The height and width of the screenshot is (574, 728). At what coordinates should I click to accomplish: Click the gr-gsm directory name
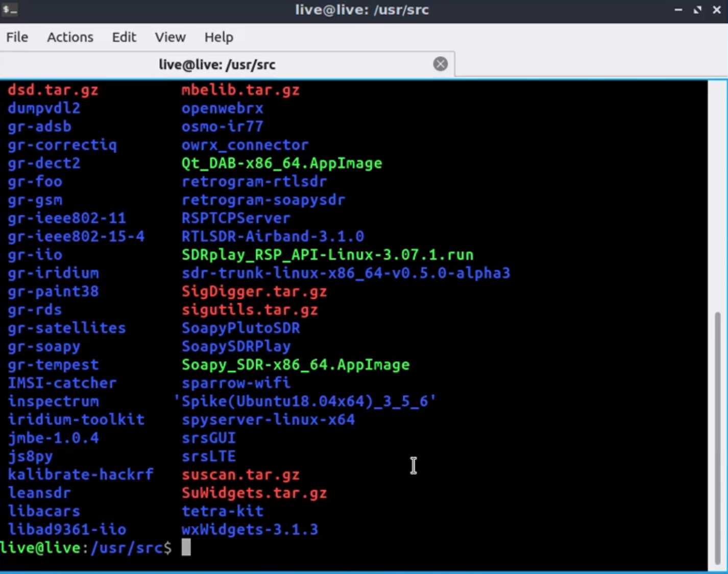point(35,200)
